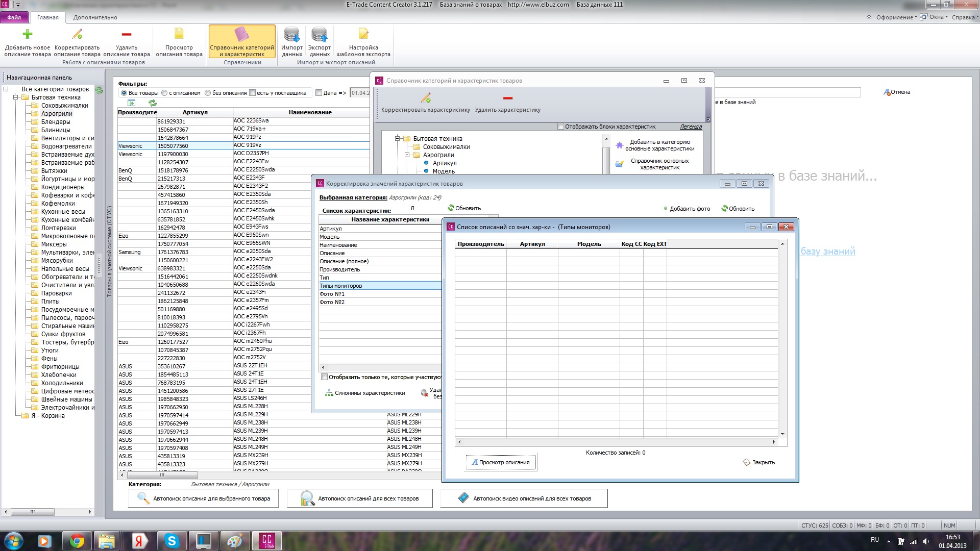Click the Отмена icon in the background panel
Screen dimensions: 980x551
click(x=887, y=92)
